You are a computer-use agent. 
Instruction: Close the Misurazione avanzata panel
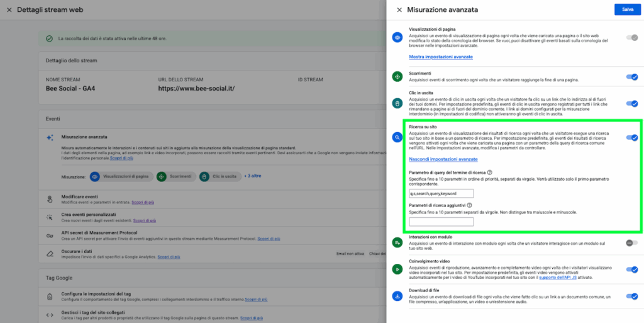tap(399, 10)
